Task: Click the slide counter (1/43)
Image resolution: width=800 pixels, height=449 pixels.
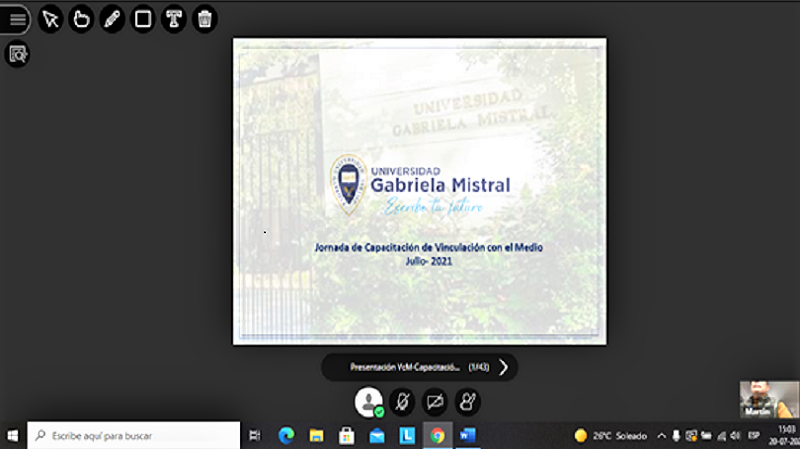Action: [479, 367]
